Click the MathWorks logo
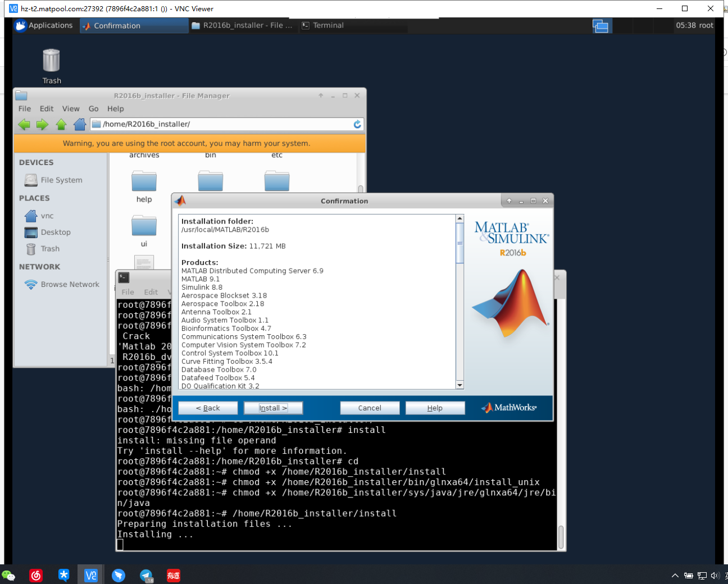 [x=509, y=408]
